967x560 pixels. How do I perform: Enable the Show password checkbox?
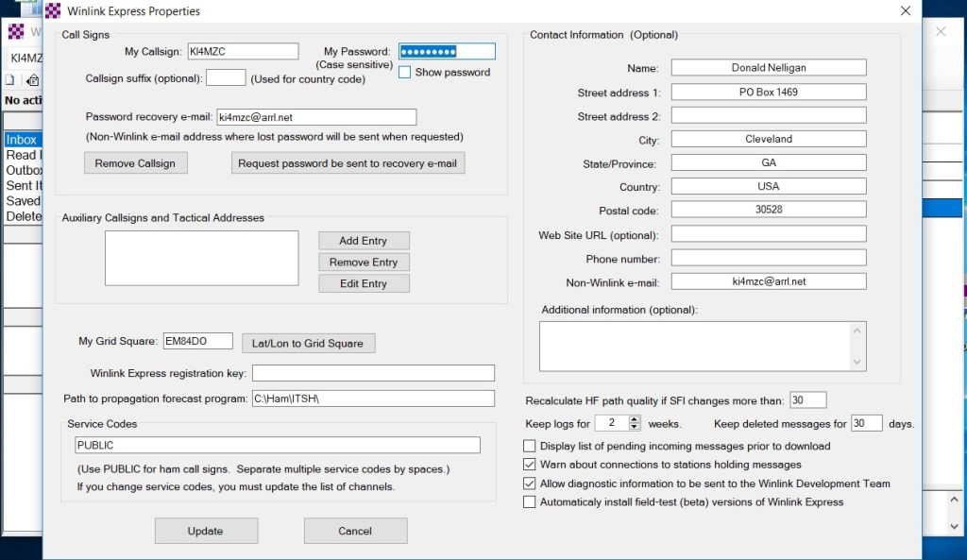(404, 72)
